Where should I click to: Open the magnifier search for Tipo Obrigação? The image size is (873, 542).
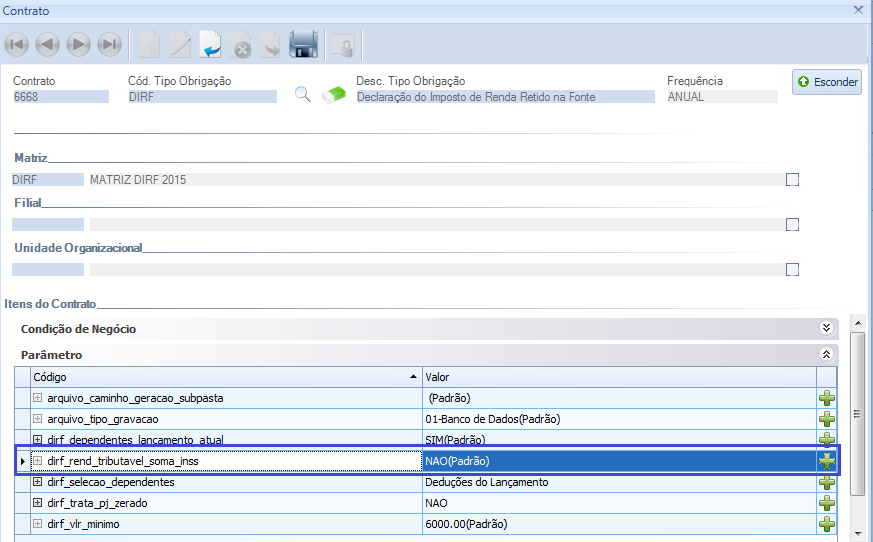pyautogui.click(x=302, y=95)
